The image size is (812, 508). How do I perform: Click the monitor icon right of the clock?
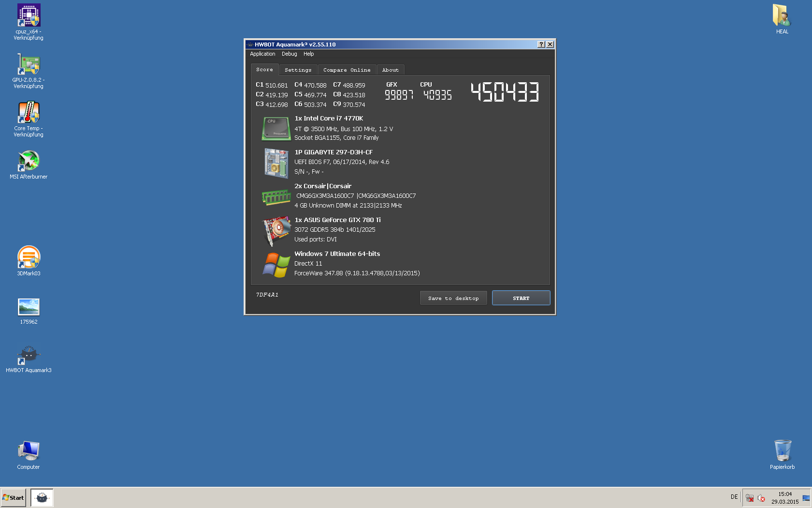pos(806,498)
